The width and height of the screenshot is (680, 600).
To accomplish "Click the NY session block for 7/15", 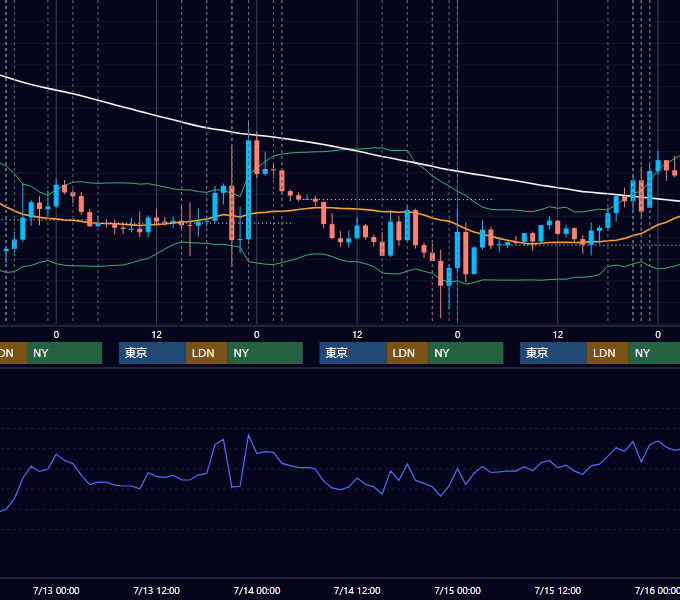I will pyautogui.click(x=654, y=353).
